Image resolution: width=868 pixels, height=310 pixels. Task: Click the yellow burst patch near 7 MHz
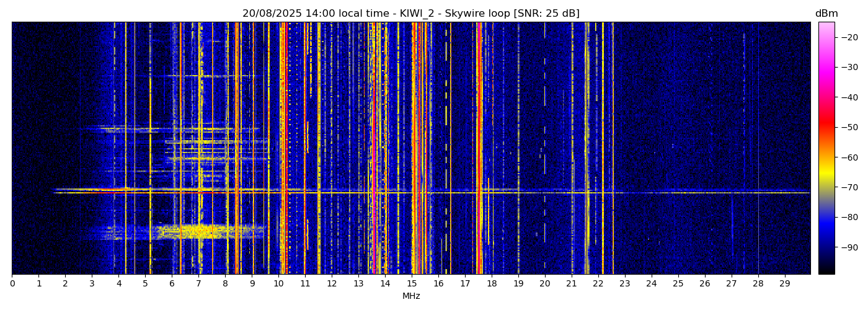(198, 232)
